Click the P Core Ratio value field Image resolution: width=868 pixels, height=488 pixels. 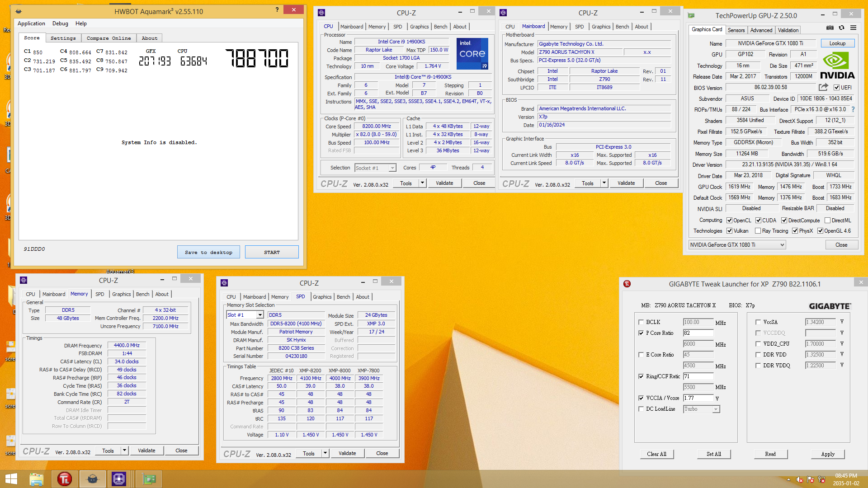coord(698,333)
